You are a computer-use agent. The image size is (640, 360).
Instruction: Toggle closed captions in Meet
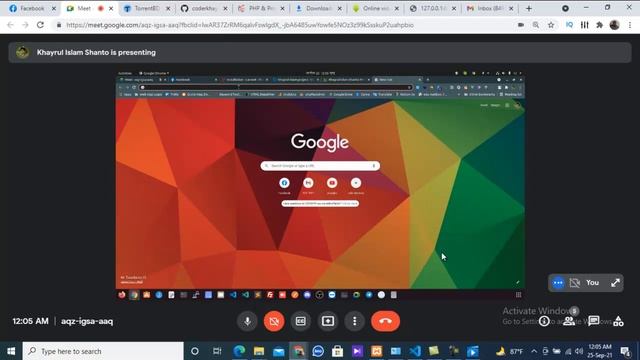click(x=301, y=321)
